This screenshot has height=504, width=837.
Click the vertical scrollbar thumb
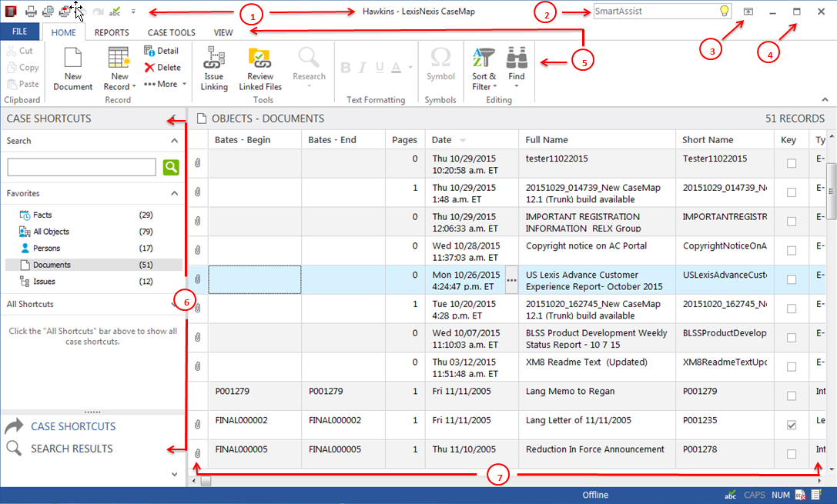(831, 191)
